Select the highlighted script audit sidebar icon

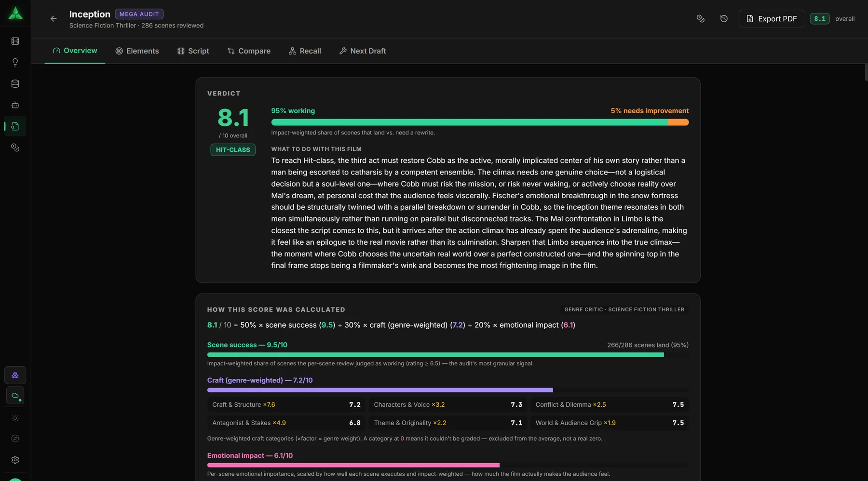point(15,126)
